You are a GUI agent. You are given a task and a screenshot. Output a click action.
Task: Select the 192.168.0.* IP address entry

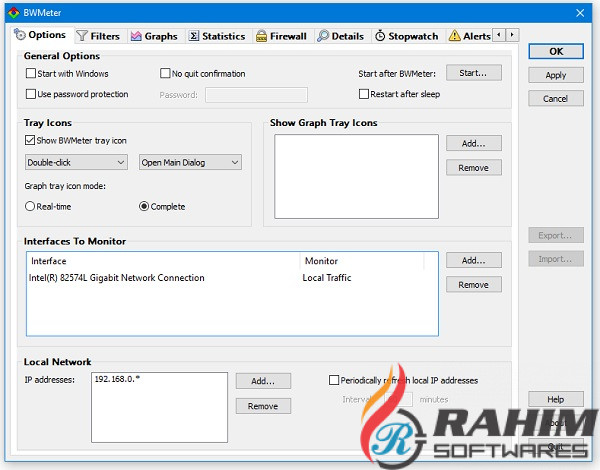click(117, 379)
